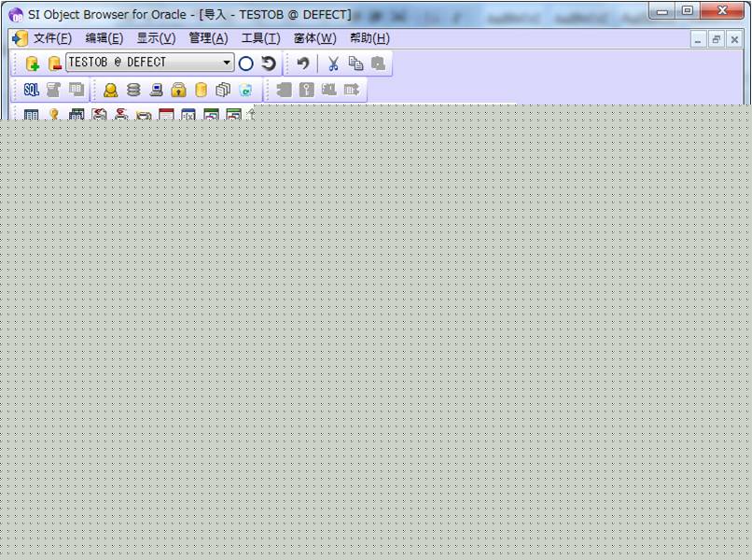
Task: Open the 文件(F) menu
Action: [x=52, y=38]
